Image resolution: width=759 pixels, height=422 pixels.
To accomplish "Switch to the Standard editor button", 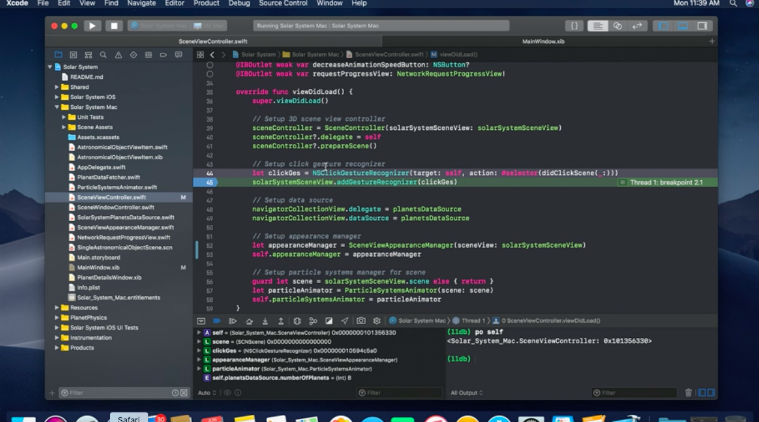I will coord(598,26).
